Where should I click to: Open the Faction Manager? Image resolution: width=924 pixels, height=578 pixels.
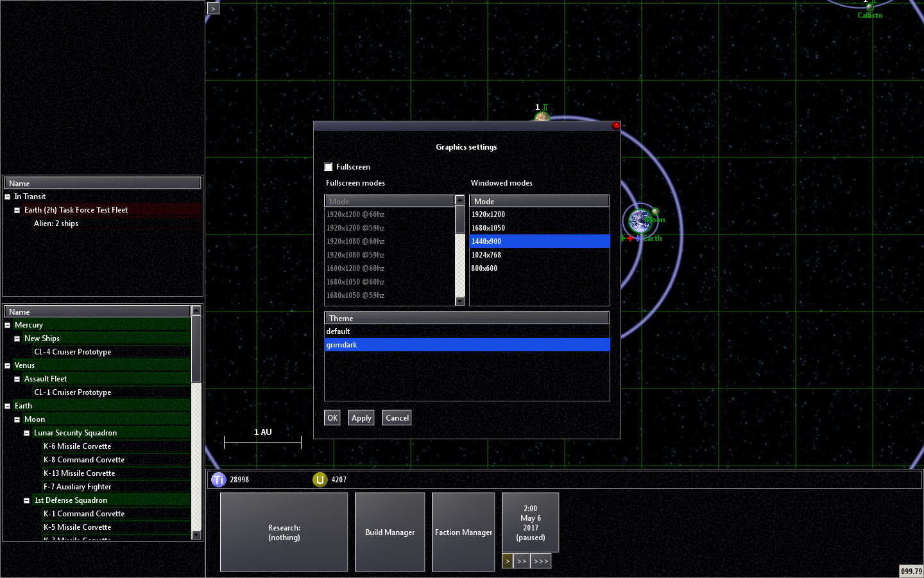pos(463,532)
